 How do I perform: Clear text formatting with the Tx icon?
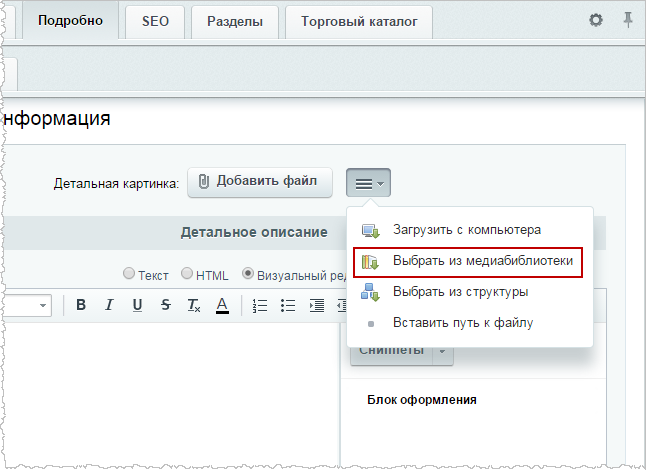pos(194,305)
